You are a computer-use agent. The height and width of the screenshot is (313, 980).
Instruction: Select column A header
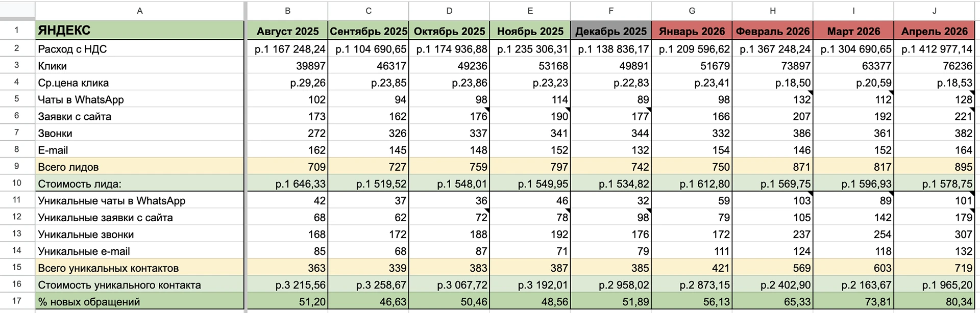click(140, 11)
